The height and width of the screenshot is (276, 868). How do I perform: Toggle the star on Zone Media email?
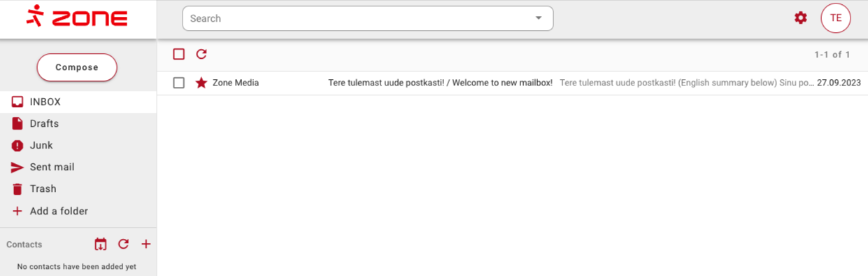click(201, 83)
